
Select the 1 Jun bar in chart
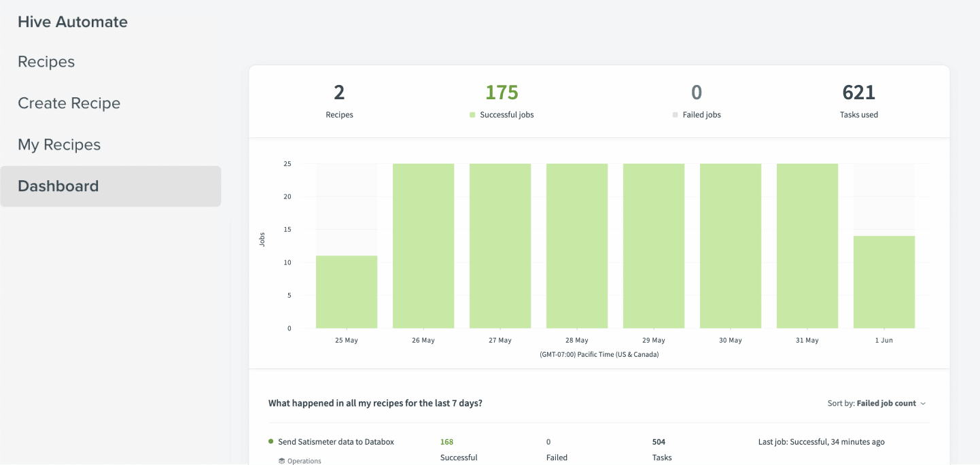(x=884, y=282)
